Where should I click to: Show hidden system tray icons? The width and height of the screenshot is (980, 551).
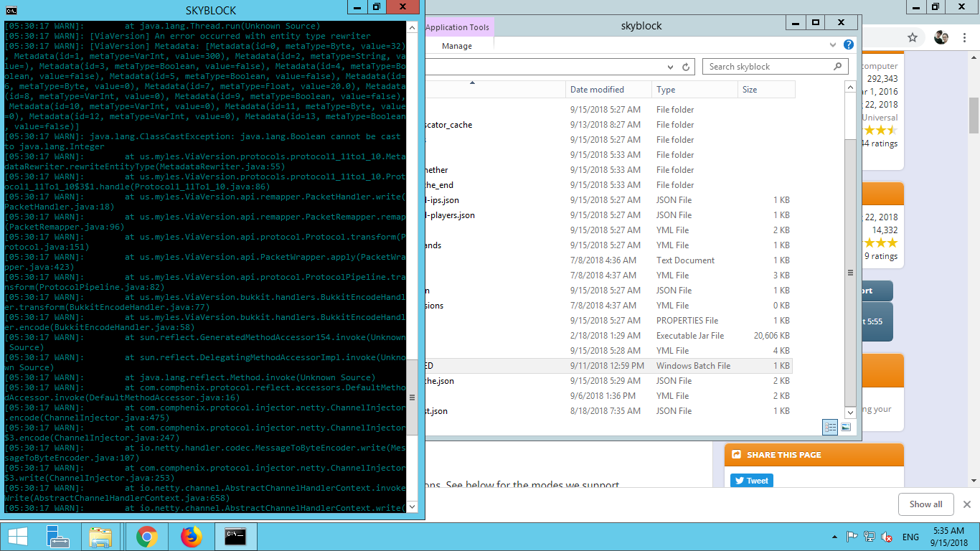pyautogui.click(x=834, y=537)
